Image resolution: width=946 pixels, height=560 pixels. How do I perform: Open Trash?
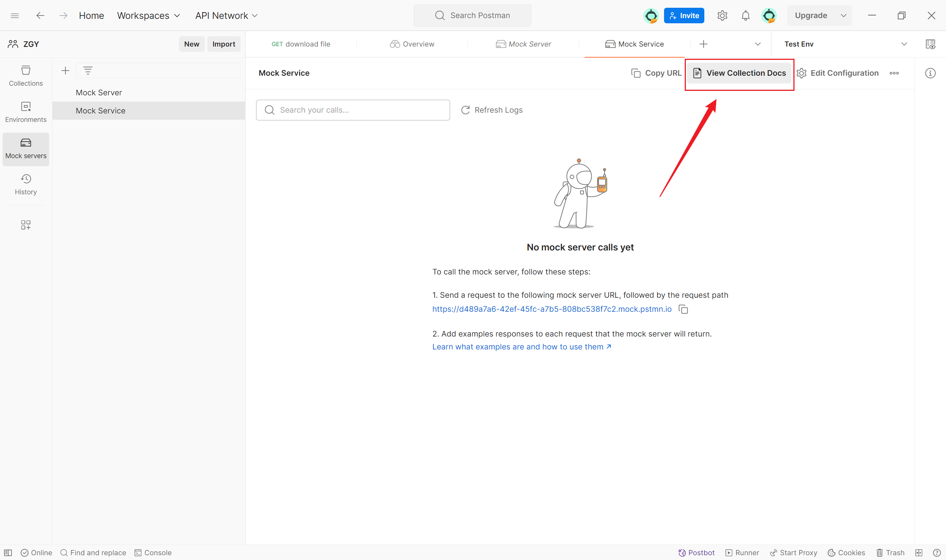pyautogui.click(x=890, y=553)
